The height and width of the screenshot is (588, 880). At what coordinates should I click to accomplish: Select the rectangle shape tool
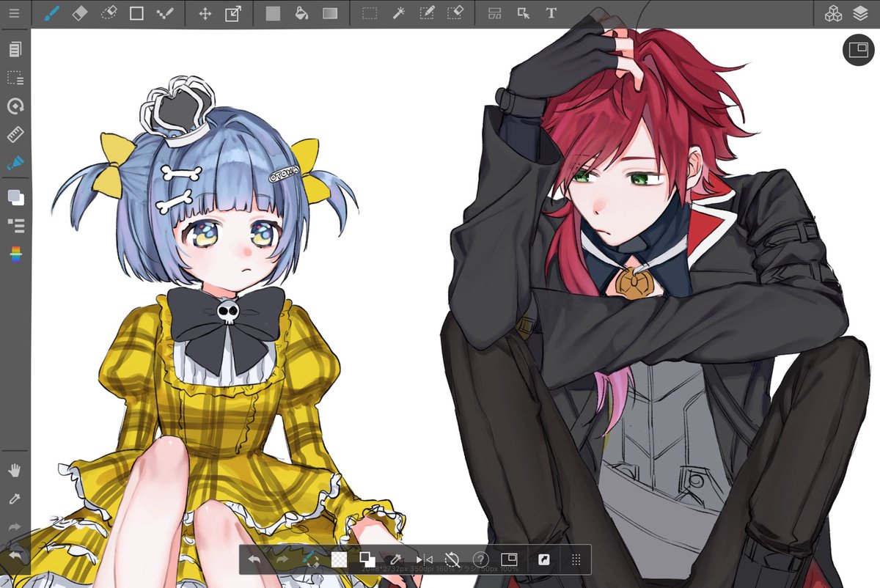[136, 13]
